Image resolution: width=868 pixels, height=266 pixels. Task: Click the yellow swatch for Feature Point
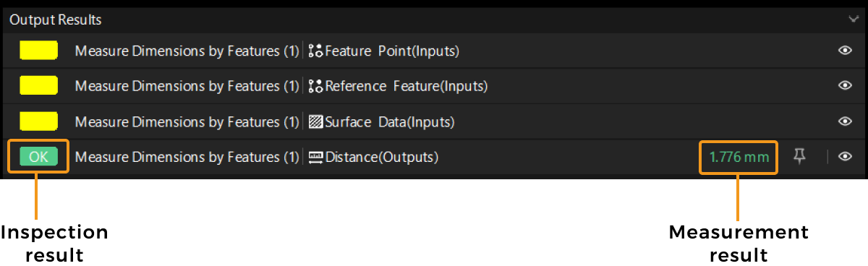(38, 51)
